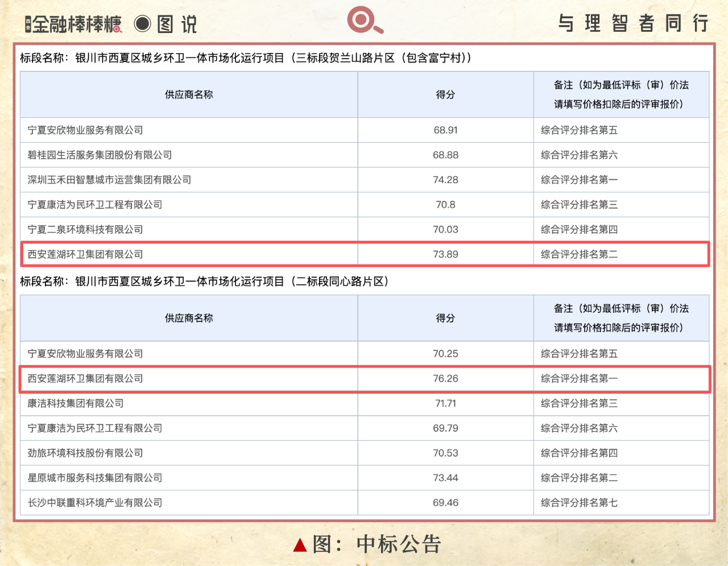
Task: Click 综合评分排名第一 beside score 76.26
Action: [579, 378]
